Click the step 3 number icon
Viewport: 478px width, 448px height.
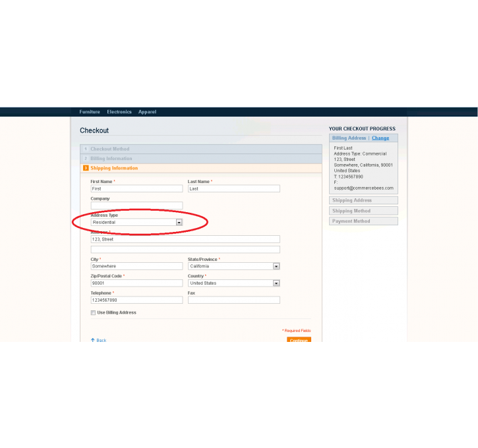click(86, 168)
